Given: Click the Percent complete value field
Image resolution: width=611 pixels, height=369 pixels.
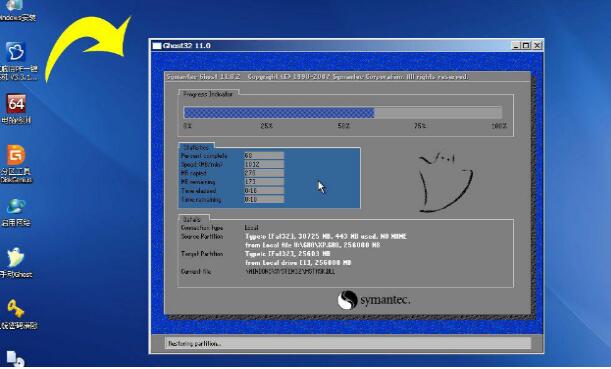Looking at the screenshot, I should click(264, 155).
